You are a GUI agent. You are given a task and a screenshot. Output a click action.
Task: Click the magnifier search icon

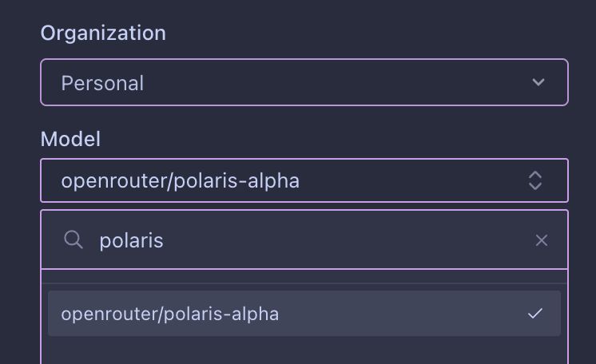[74, 239]
